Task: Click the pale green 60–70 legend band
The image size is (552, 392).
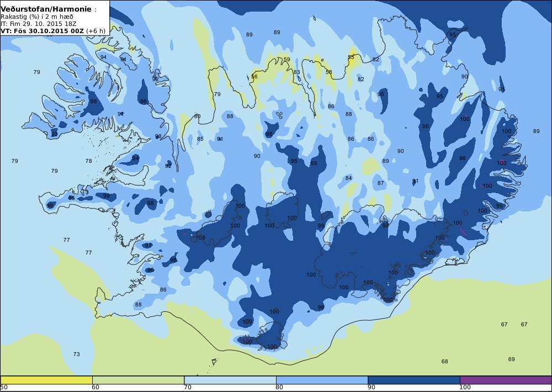Action: (139, 380)
